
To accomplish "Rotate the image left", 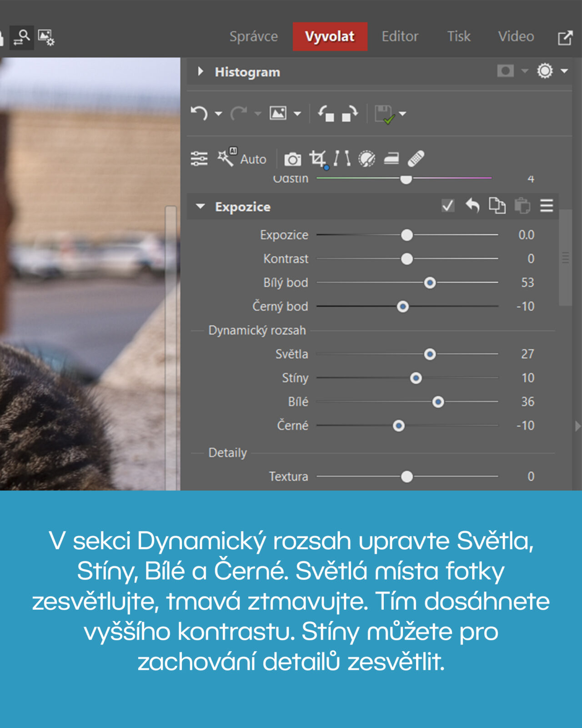I will click(x=326, y=113).
